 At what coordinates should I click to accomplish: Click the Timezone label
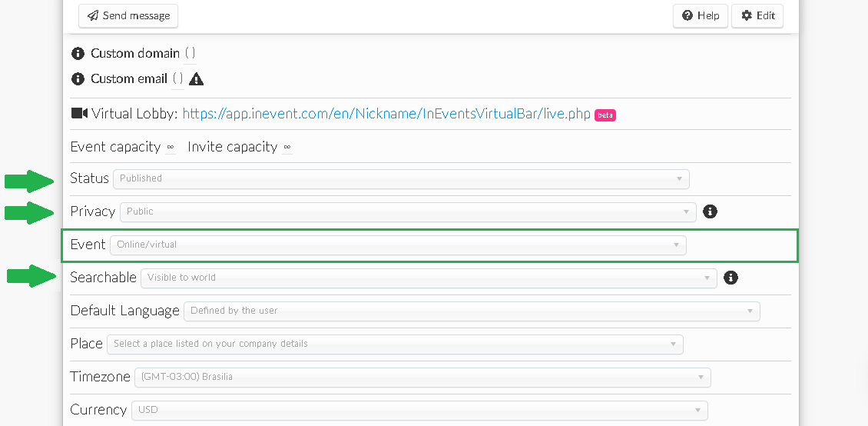100,377
